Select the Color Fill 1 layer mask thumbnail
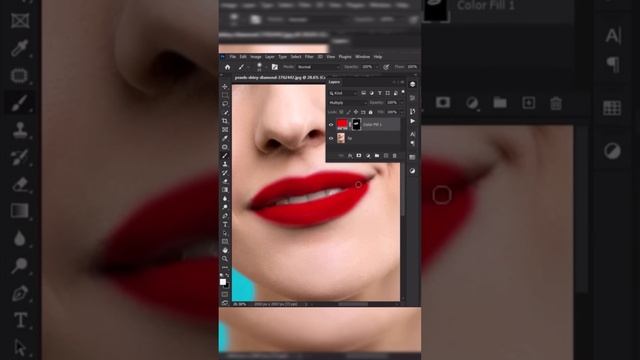Image resolution: width=640 pixels, height=360 pixels. click(x=356, y=124)
